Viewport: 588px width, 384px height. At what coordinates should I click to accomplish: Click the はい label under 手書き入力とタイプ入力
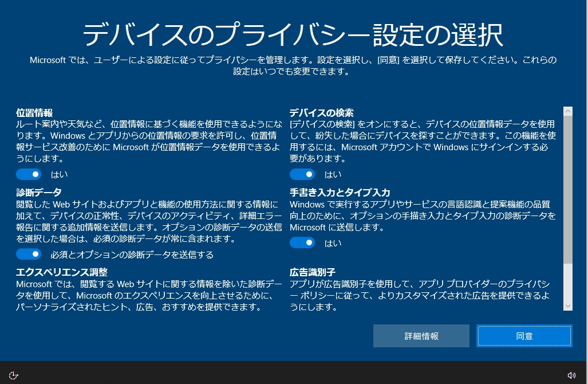click(x=333, y=243)
